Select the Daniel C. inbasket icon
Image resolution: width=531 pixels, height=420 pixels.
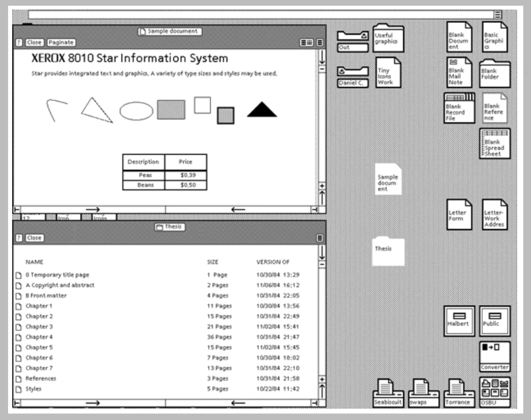[353, 77]
